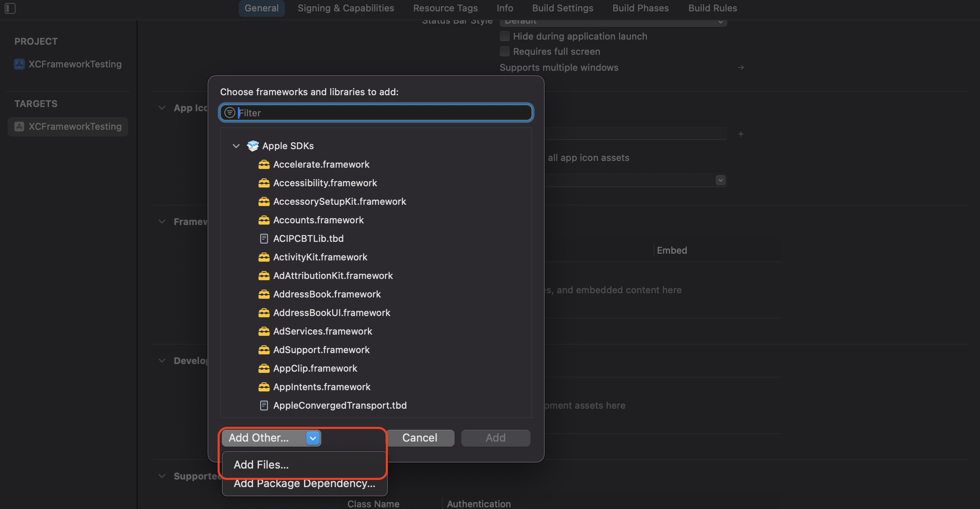
Task: Choose Add Files… from the menu
Action: (304, 465)
